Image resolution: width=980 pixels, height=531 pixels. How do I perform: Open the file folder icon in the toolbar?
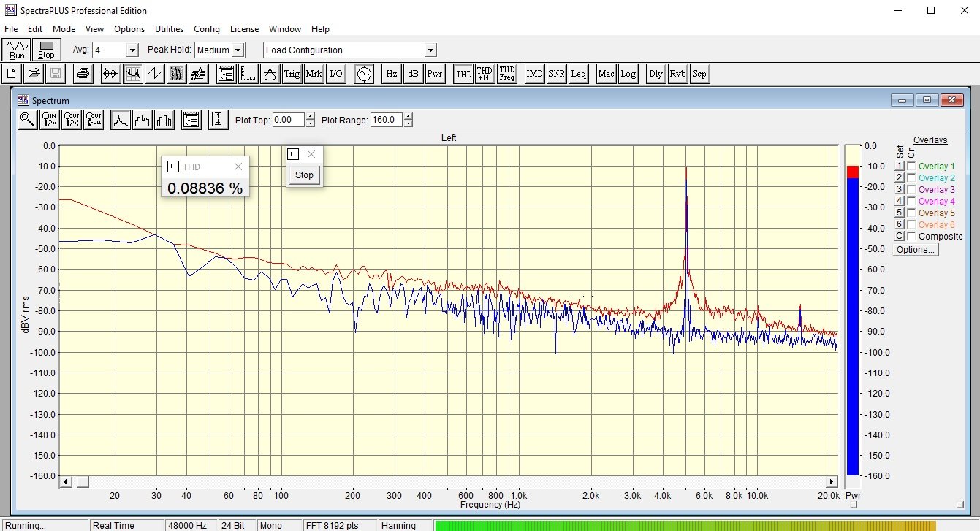pyautogui.click(x=34, y=74)
